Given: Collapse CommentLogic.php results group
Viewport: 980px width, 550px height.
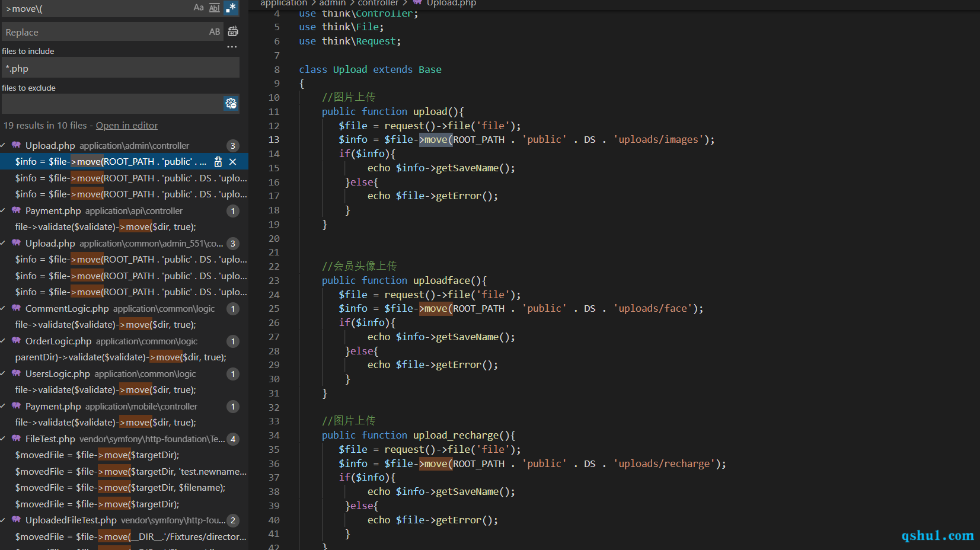Looking at the screenshot, I should click(x=4, y=308).
